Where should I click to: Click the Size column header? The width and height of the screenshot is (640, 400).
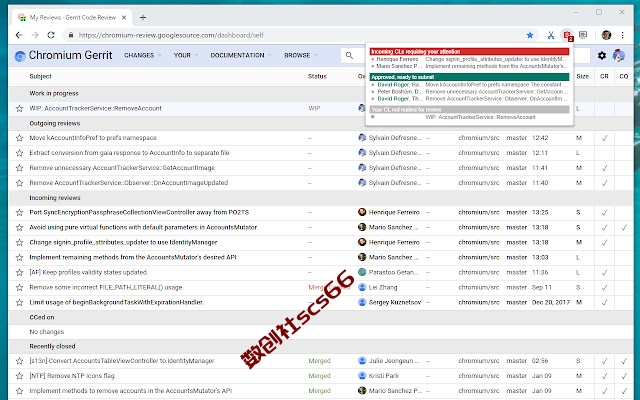click(582, 76)
